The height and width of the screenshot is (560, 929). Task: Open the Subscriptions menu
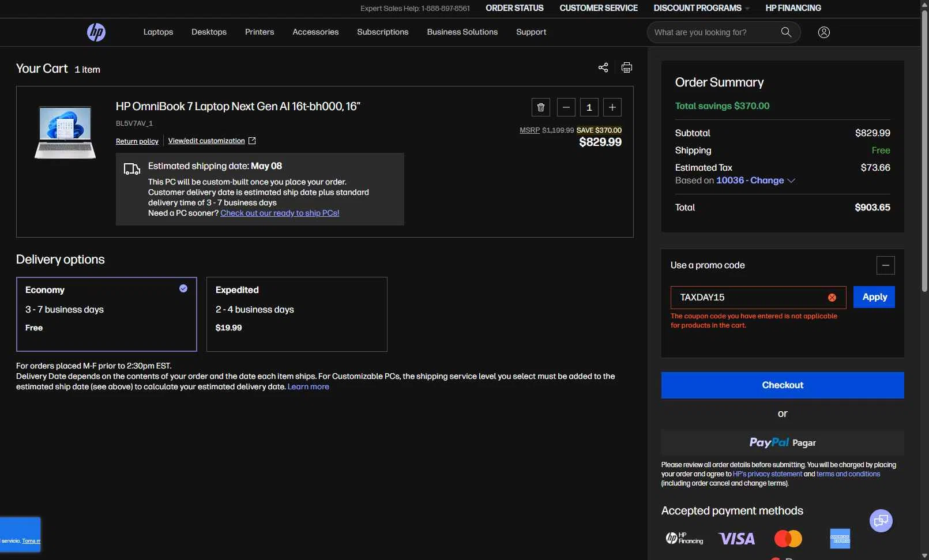point(383,32)
